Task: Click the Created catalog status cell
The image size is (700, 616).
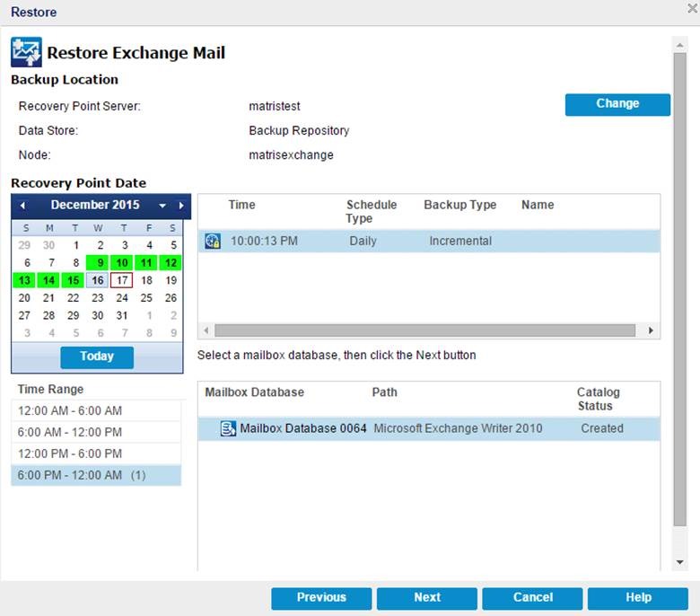Action: coord(602,428)
